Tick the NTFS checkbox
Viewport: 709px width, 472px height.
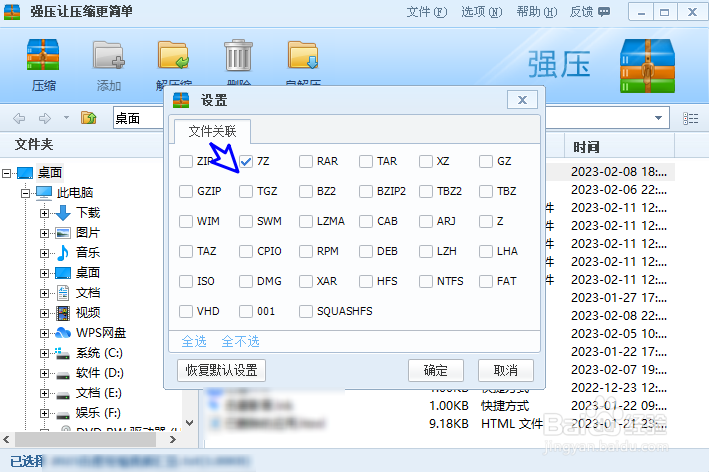pos(426,281)
